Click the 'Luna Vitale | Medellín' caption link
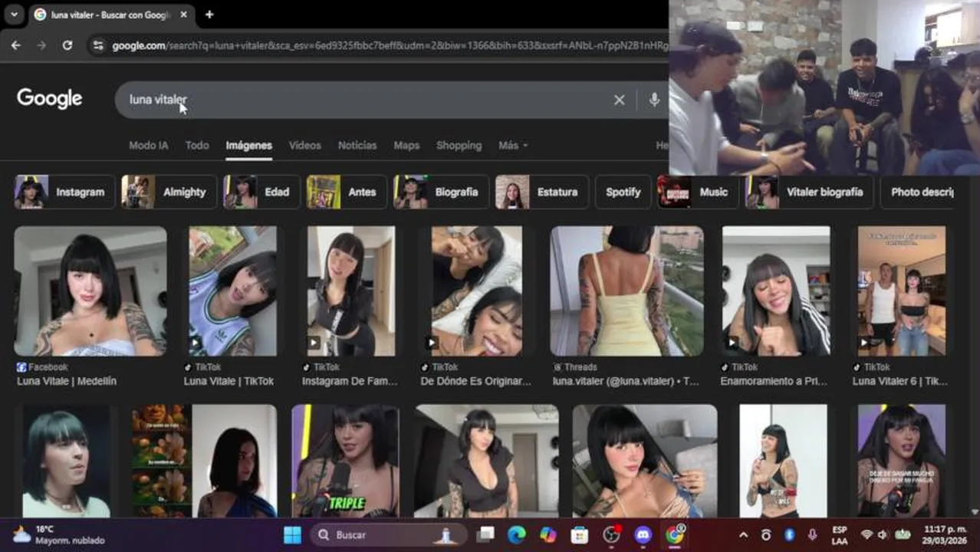Viewport: 980px width, 552px height. (x=67, y=381)
